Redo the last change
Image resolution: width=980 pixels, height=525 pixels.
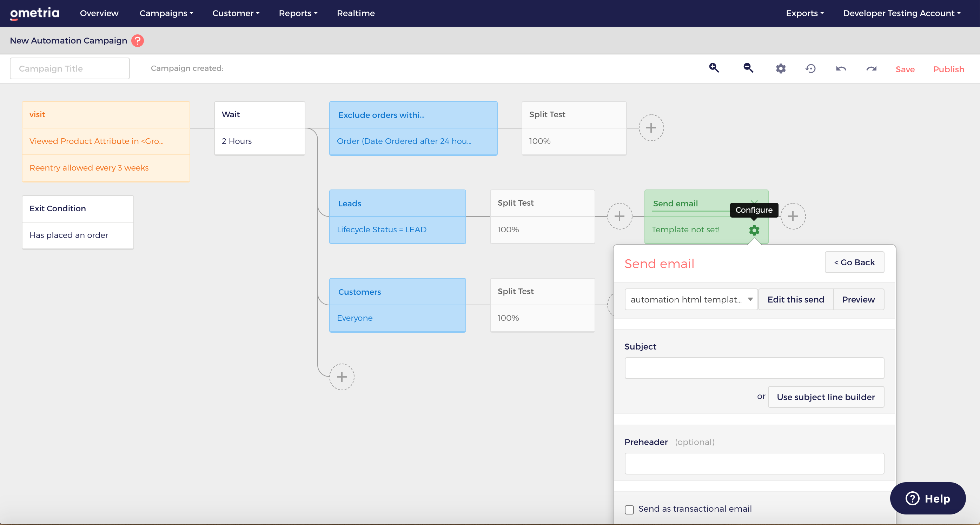click(871, 69)
